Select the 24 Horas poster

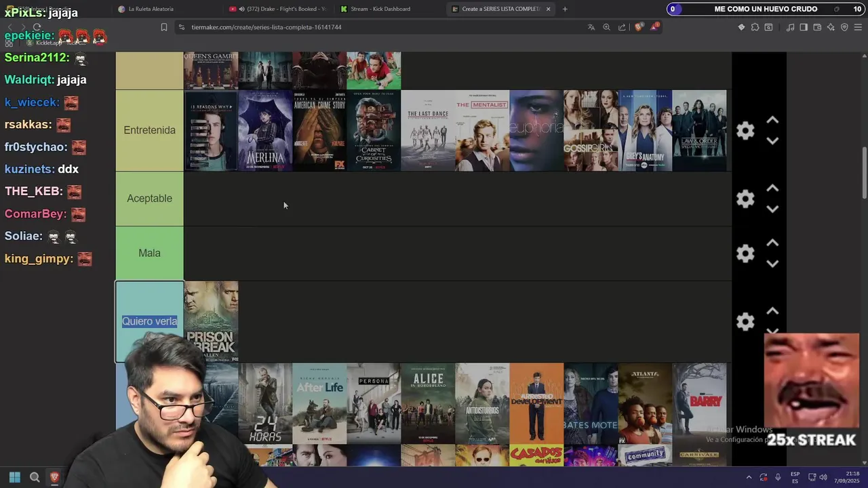tap(265, 403)
